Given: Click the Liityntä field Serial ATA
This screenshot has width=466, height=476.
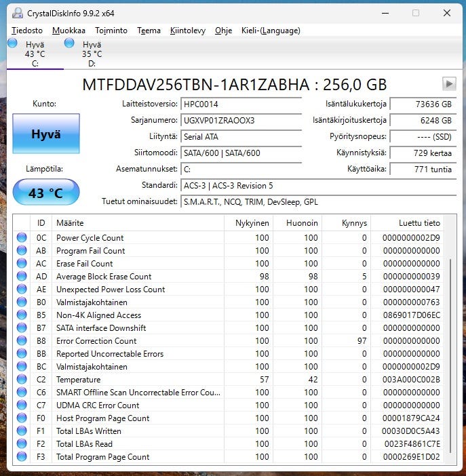Looking at the screenshot, I should click(x=241, y=136).
